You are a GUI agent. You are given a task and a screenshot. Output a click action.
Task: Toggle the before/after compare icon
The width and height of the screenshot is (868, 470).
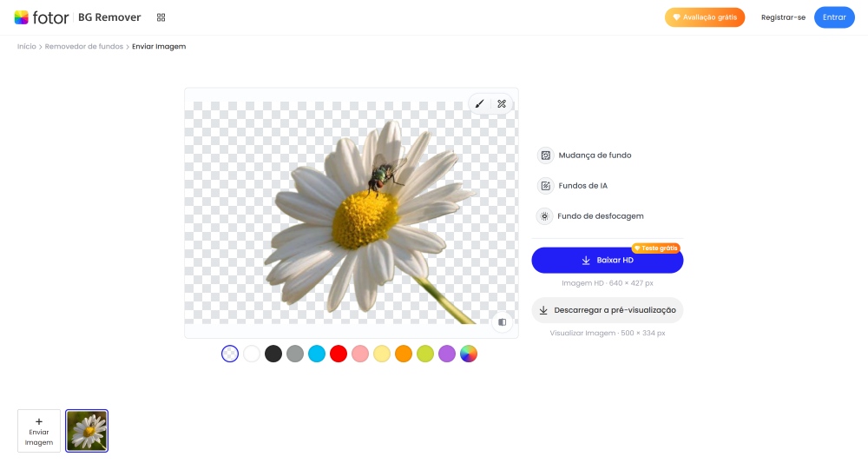point(502,322)
